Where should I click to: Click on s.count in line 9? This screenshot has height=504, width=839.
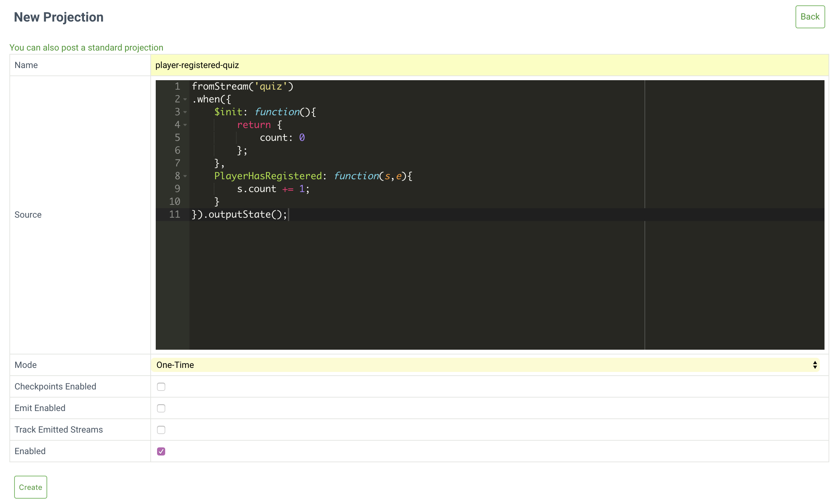[x=257, y=189]
